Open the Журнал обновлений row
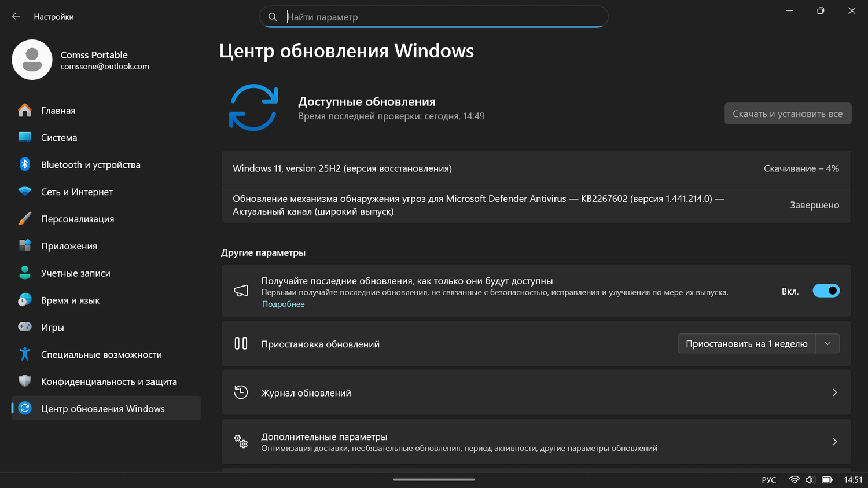Viewport: 868px width, 488px height. [536, 392]
